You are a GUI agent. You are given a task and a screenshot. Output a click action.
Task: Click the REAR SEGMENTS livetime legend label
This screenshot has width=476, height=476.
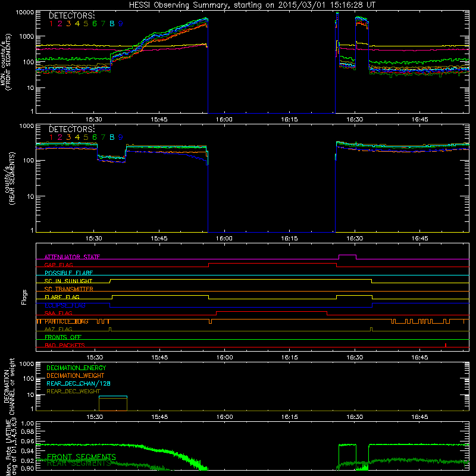(x=79, y=464)
